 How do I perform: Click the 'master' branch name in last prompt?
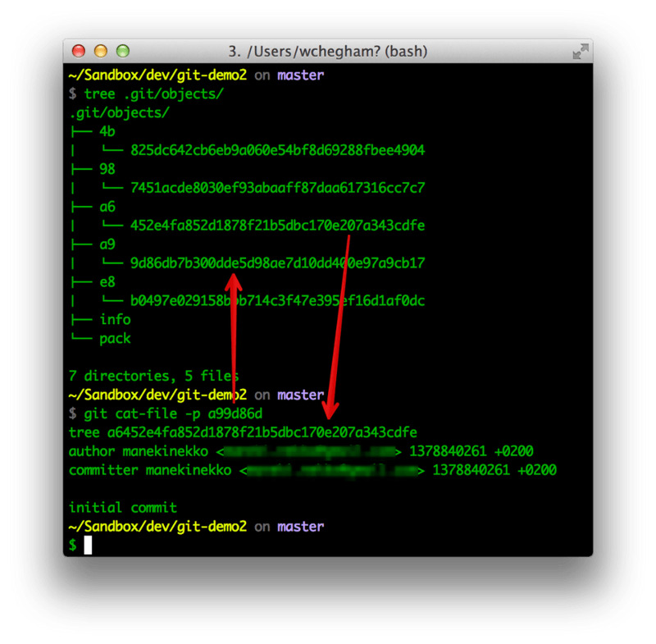click(300, 527)
